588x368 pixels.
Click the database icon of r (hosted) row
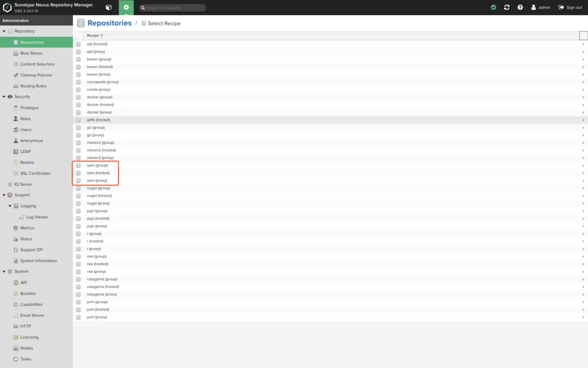78,241
